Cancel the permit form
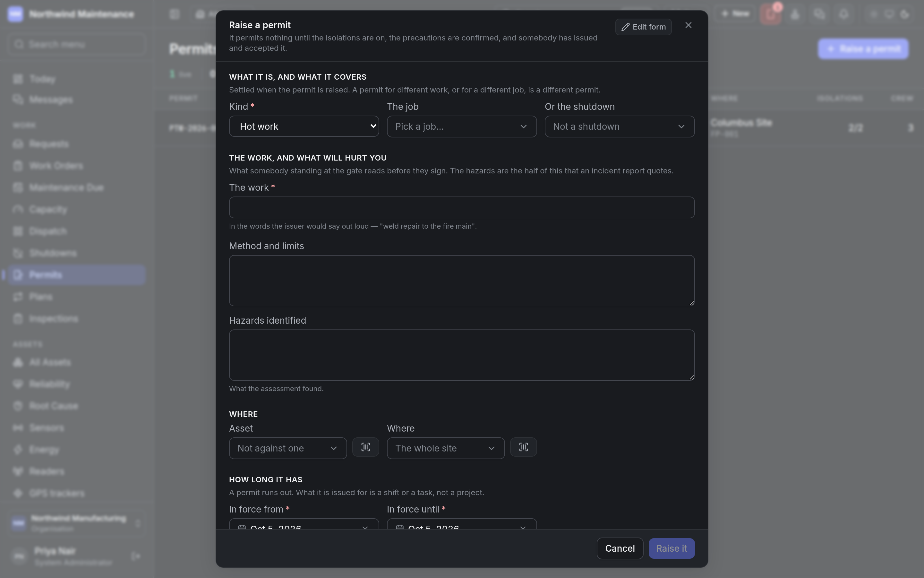This screenshot has height=578, width=924. point(620,548)
